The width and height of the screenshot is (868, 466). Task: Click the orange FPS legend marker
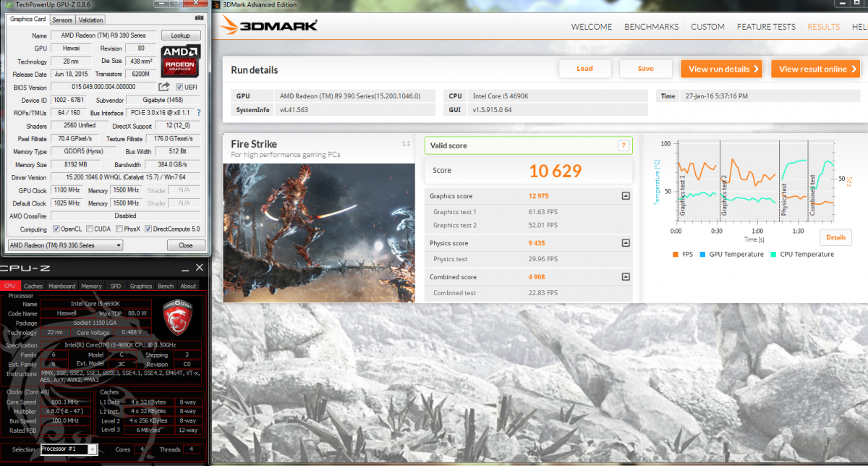click(x=675, y=254)
